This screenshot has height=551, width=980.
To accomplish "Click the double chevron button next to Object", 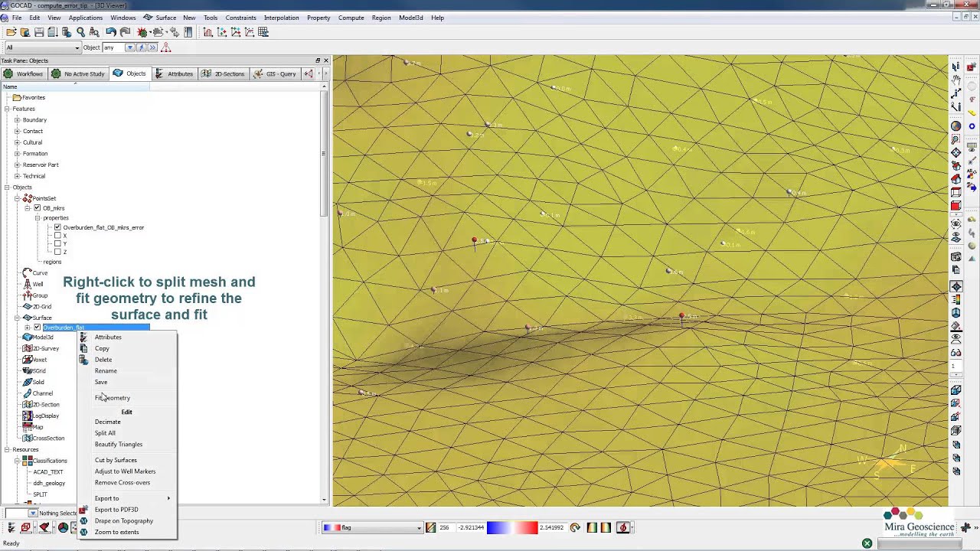I will coord(153,47).
